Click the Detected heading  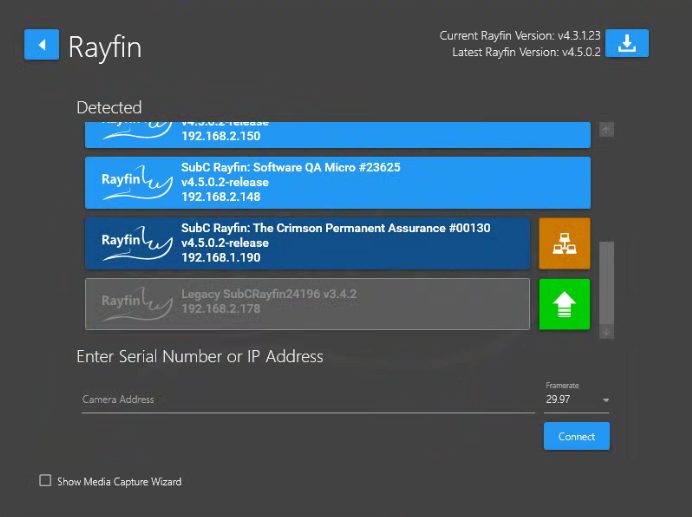(x=109, y=107)
